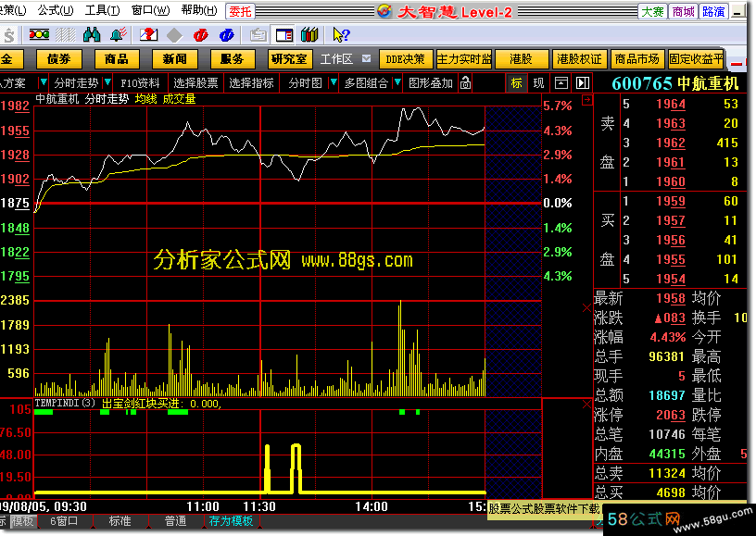The height and width of the screenshot is (536, 756).
Task: Click the gray hatched pattern toolbar icon
Action: click(x=66, y=34)
